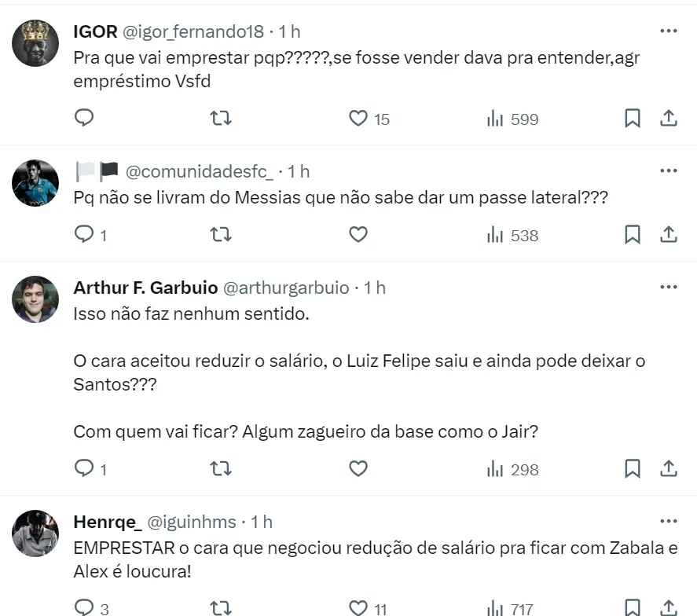The height and width of the screenshot is (616, 697).
Task: Bookmark Arthur F. Garbuio's tweet
Action: tap(633, 468)
